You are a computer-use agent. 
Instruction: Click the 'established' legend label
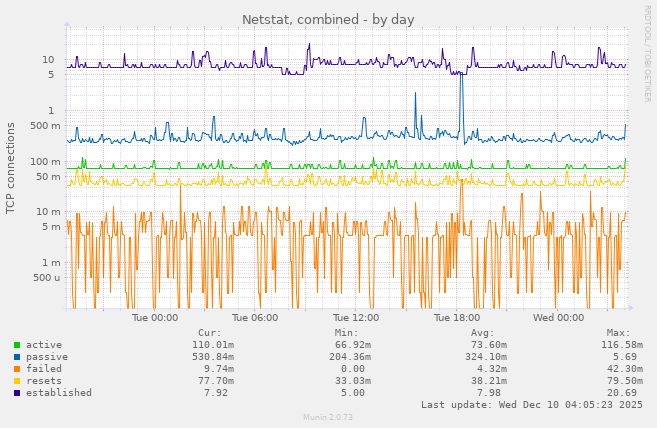(x=59, y=393)
